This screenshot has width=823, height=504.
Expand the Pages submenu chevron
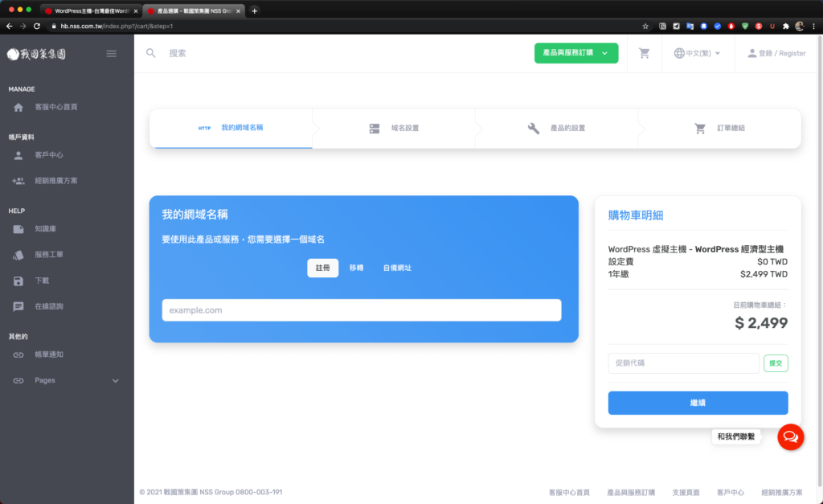116,381
